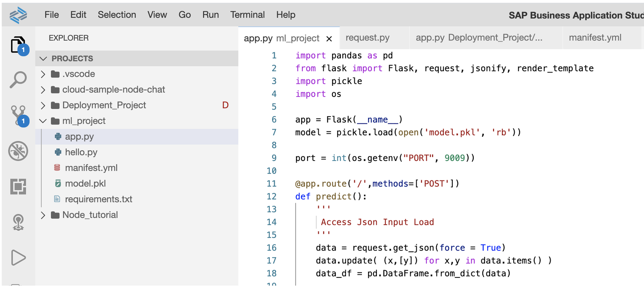The height and width of the screenshot is (292, 644).
Task: Click the YAML icon beside manifest.yml
Action: point(57,167)
